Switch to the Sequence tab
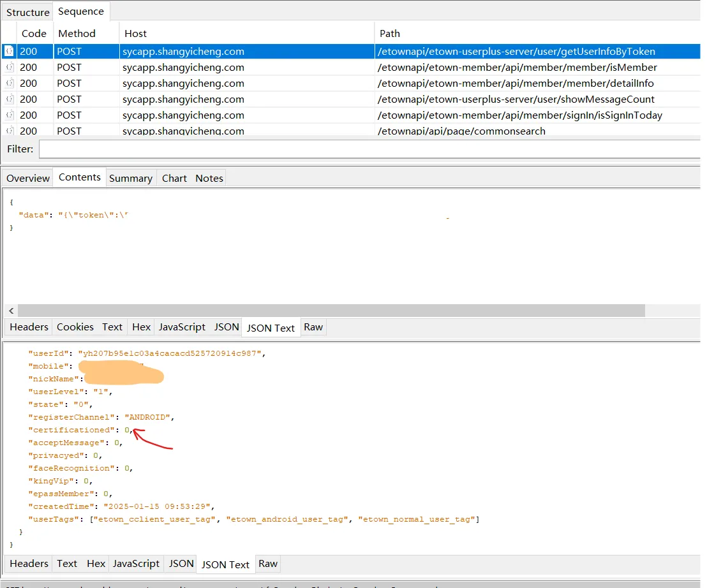 81,11
